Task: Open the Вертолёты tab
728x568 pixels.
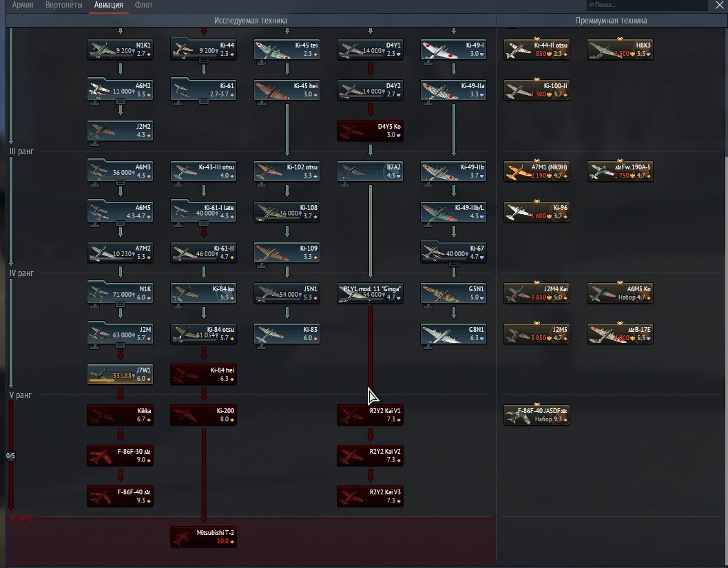Action: 63,5
